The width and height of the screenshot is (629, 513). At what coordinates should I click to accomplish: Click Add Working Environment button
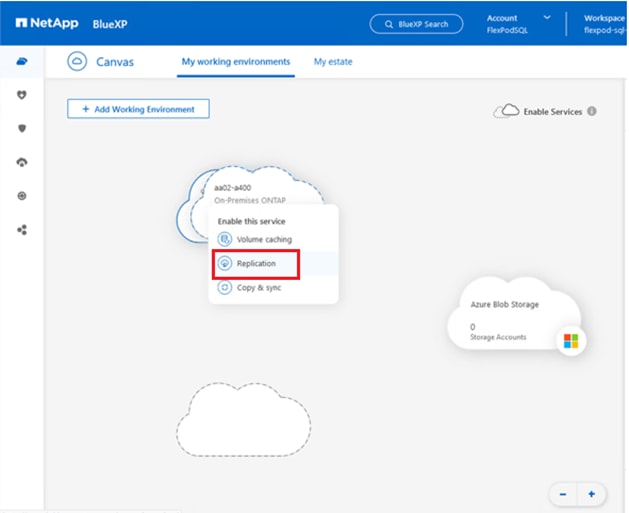point(138,109)
